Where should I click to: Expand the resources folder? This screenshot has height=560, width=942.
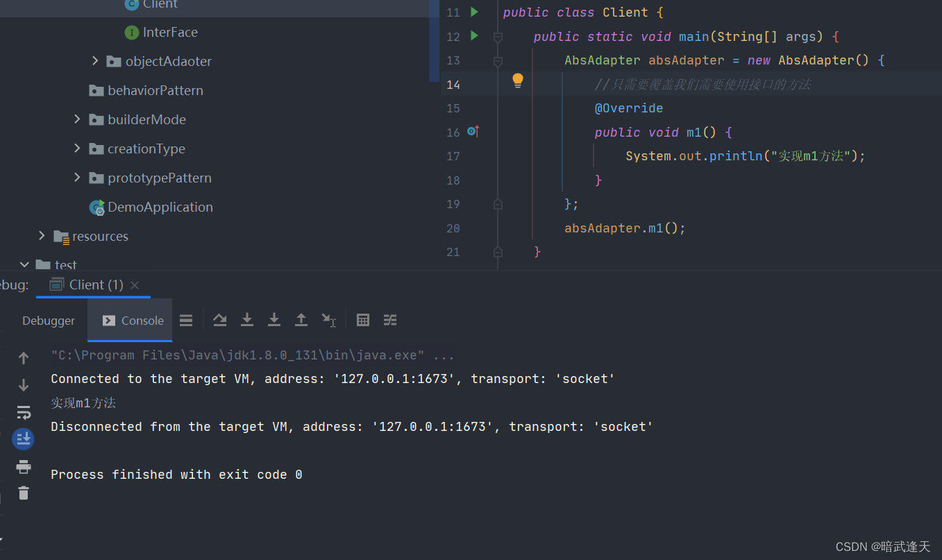(x=42, y=236)
